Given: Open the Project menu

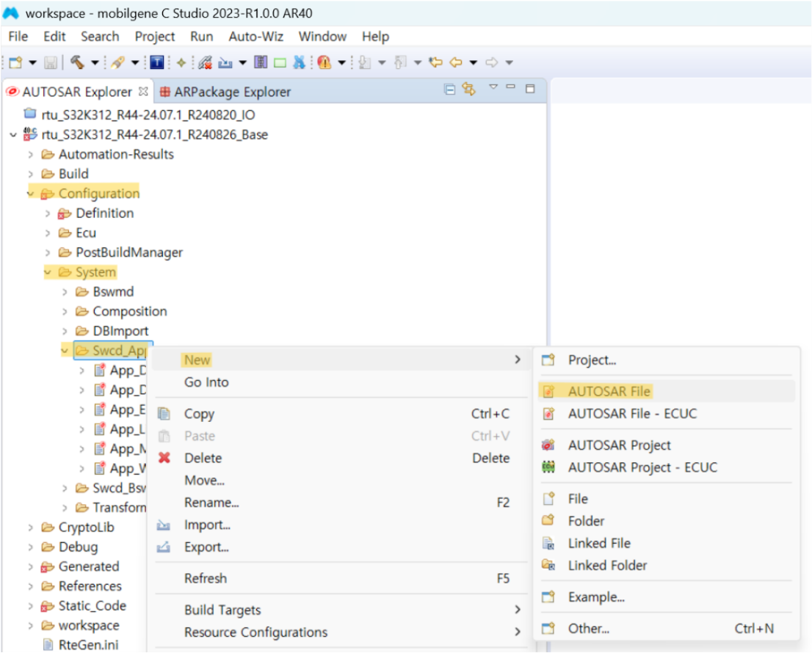Looking at the screenshot, I should point(155,37).
